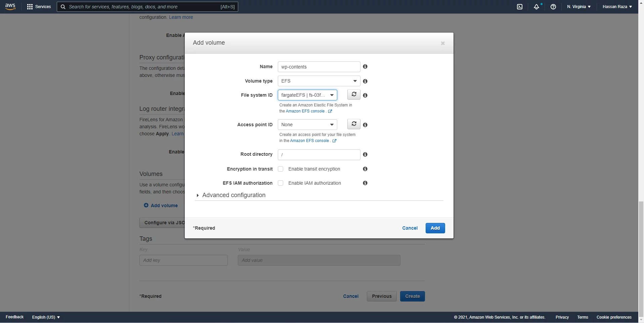644x323 pixels.
Task: Click the AWS logo home icon
Action: point(10,6)
